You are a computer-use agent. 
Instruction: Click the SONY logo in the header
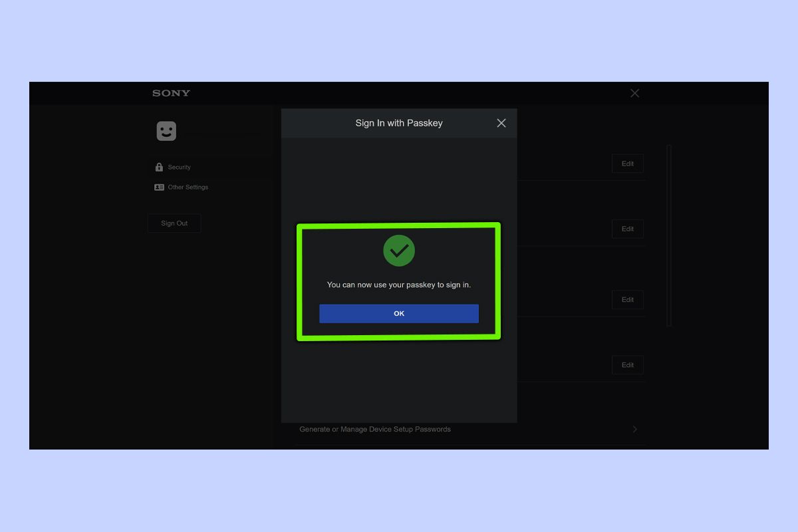[x=170, y=93]
